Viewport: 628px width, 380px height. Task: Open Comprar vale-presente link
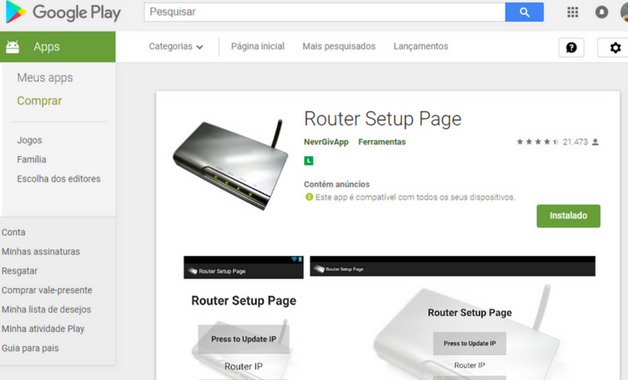(x=46, y=290)
